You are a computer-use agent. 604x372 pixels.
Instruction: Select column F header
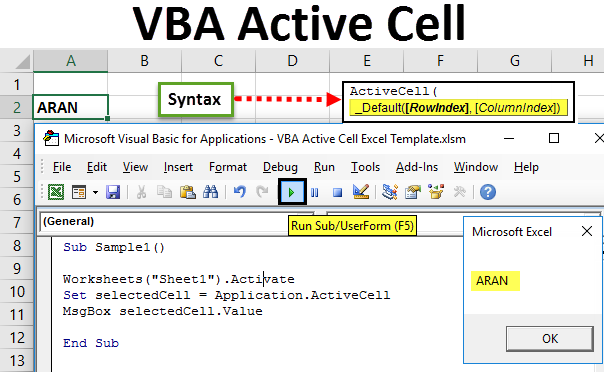coord(440,60)
